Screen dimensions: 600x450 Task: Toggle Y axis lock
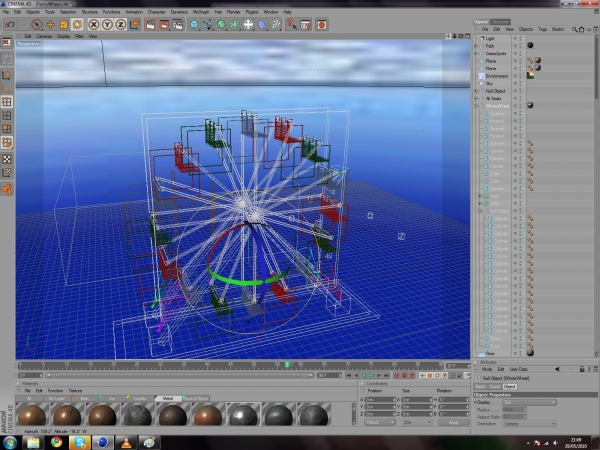107,25
